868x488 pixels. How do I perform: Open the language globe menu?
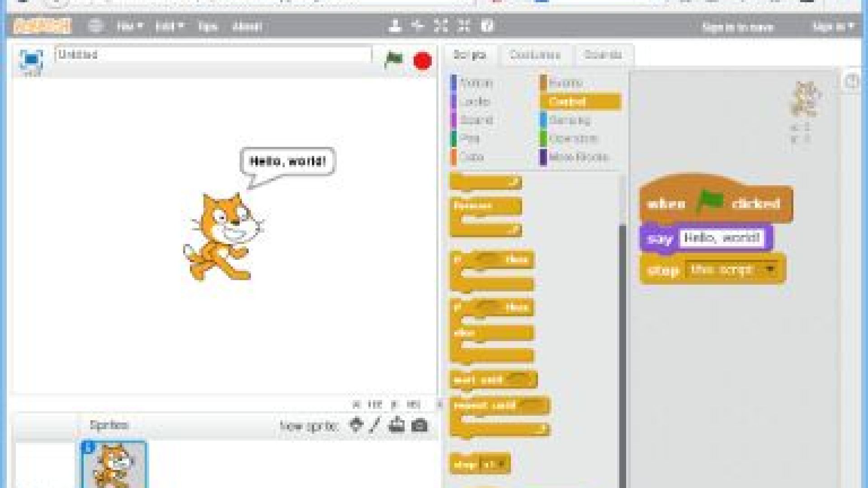[95, 26]
